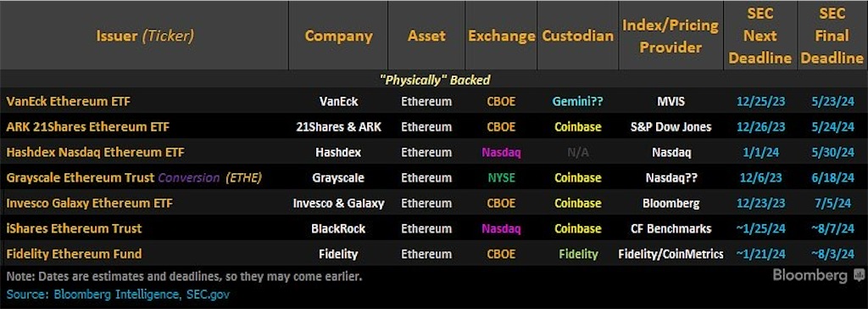This screenshot has width=868, height=309.
Task: Select the ~8/3/24 final deadline cell
Action: (x=833, y=254)
